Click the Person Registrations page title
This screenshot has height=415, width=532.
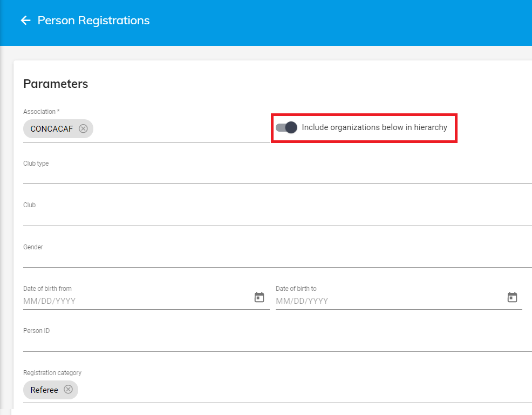[x=93, y=21]
